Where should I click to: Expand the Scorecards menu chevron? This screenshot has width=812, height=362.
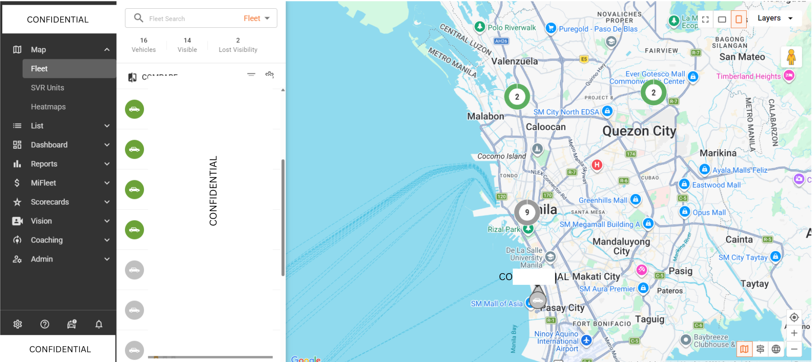(107, 202)
